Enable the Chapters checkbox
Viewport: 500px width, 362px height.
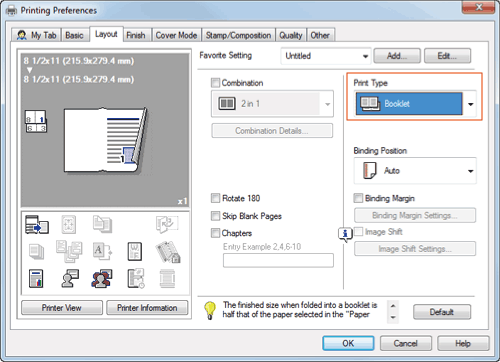tap(215, 233)
